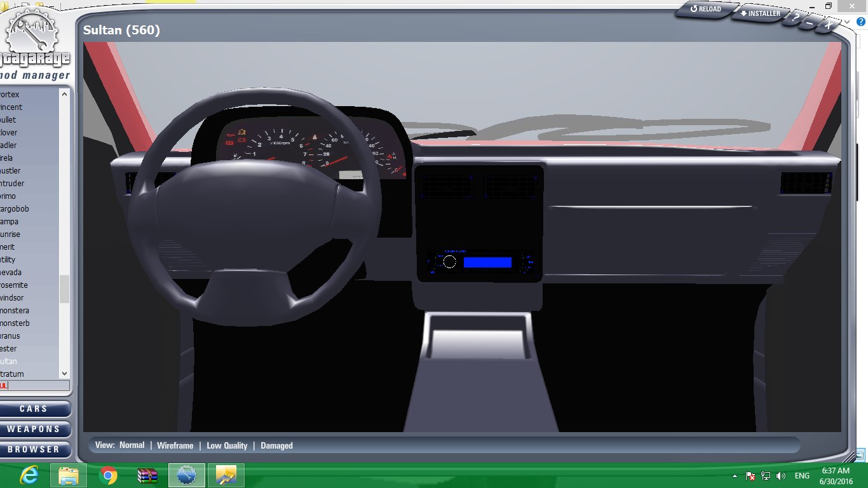This screenshot has height=488, width=868.
Task: Click the vehicle list scroll-down arrow
Action: [x=64, y=374]
